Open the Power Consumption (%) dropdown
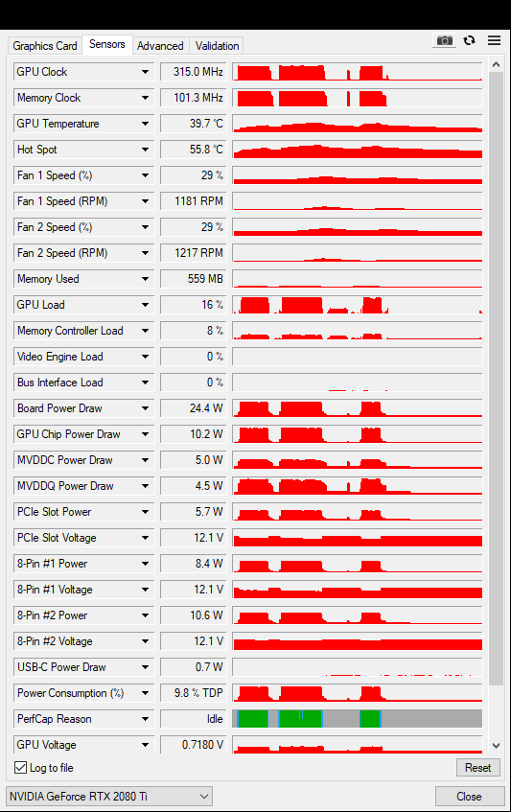Screen dimensions: 511x812 tap(145, 693)
